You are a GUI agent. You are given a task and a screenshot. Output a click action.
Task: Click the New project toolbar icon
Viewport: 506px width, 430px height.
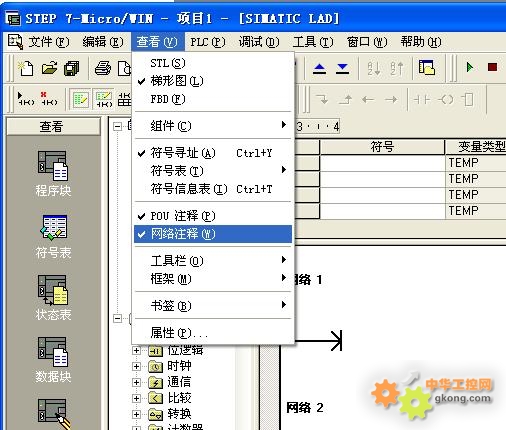[26, 68]
